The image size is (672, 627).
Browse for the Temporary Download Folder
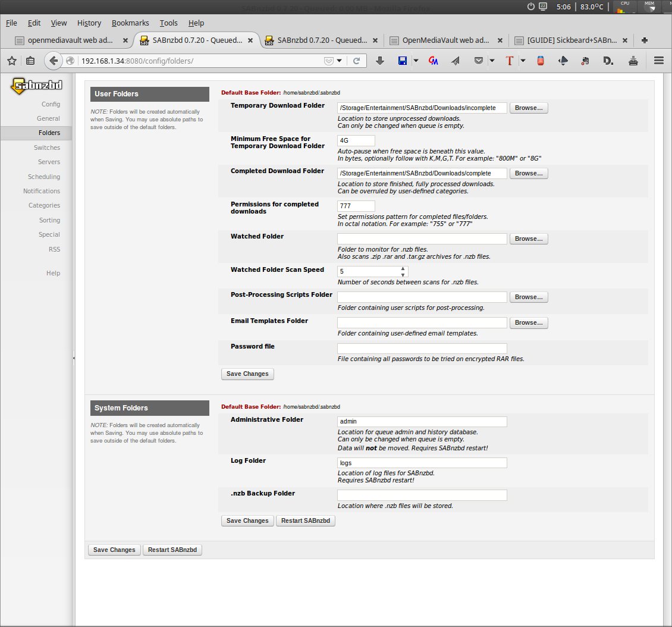pos(528,108)
